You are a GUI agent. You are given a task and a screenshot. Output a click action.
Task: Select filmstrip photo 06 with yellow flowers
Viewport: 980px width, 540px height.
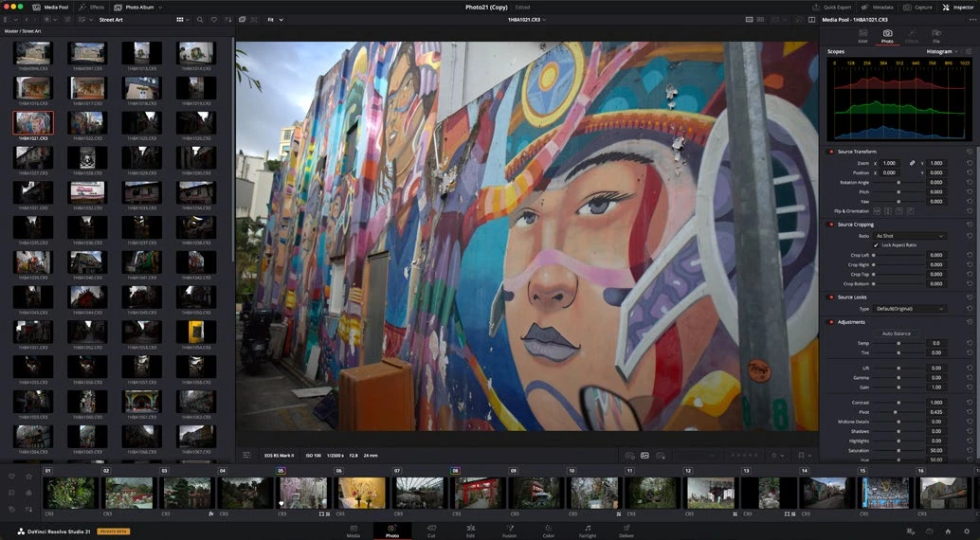[362, 493]
